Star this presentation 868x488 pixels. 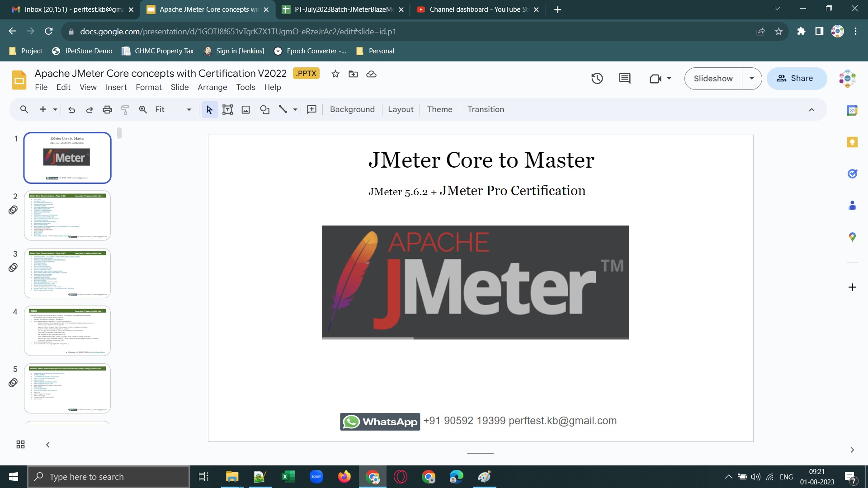pos(335,74)
